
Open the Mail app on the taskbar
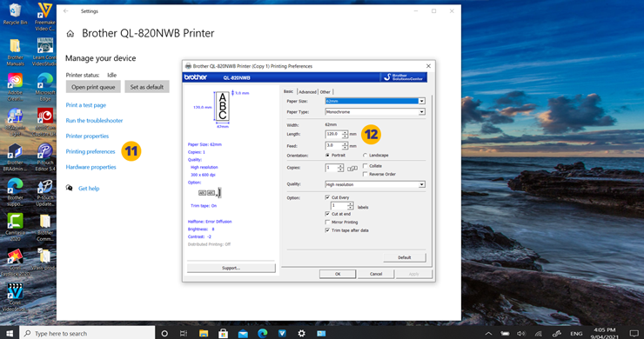(x=243, y=333)
